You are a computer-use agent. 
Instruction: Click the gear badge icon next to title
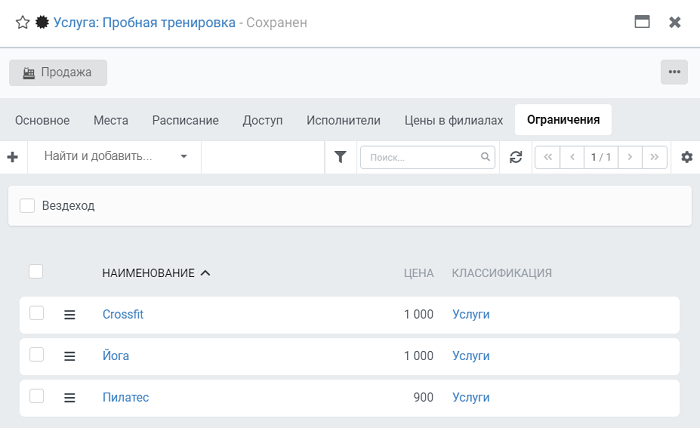[x=42, y=22]
